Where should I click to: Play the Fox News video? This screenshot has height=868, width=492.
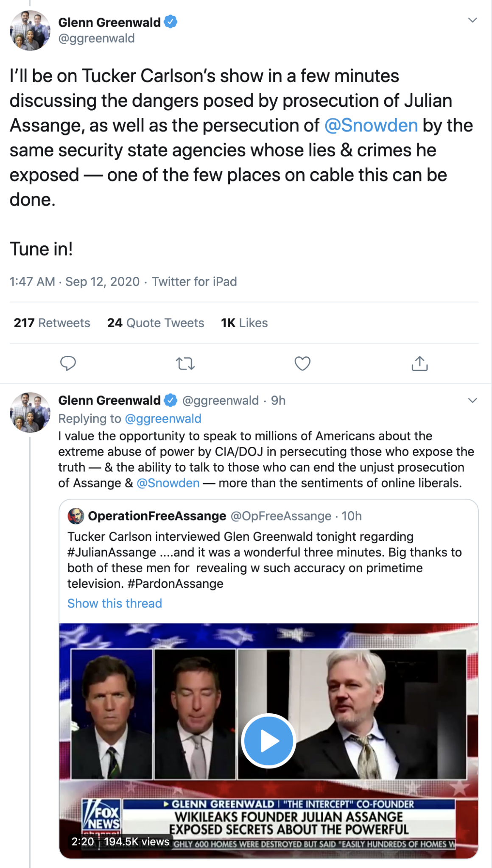coord(268,741)
